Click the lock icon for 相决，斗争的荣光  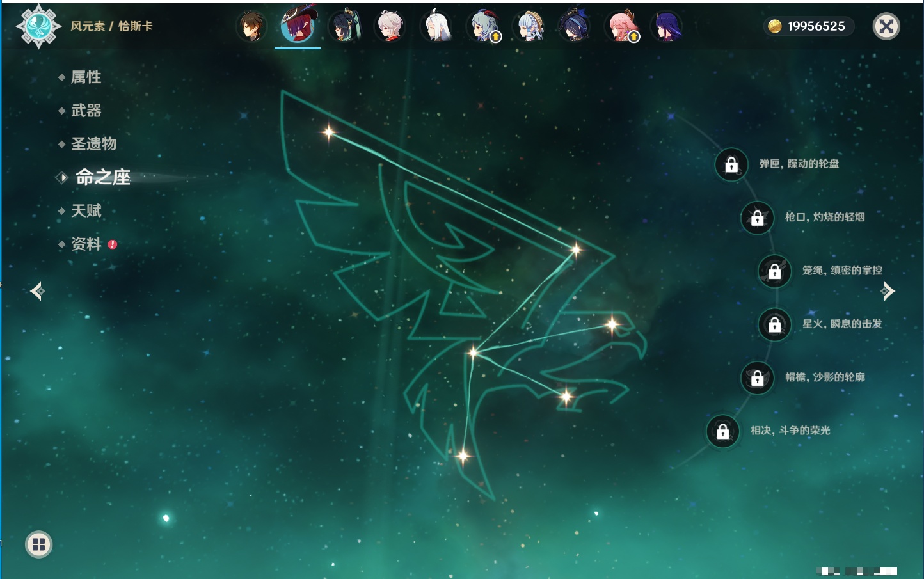723,431
